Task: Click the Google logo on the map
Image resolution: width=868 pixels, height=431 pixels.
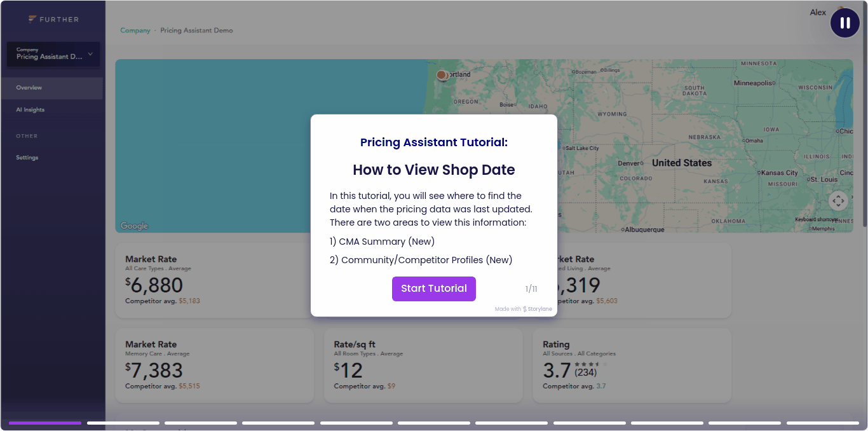Action: 134,226
